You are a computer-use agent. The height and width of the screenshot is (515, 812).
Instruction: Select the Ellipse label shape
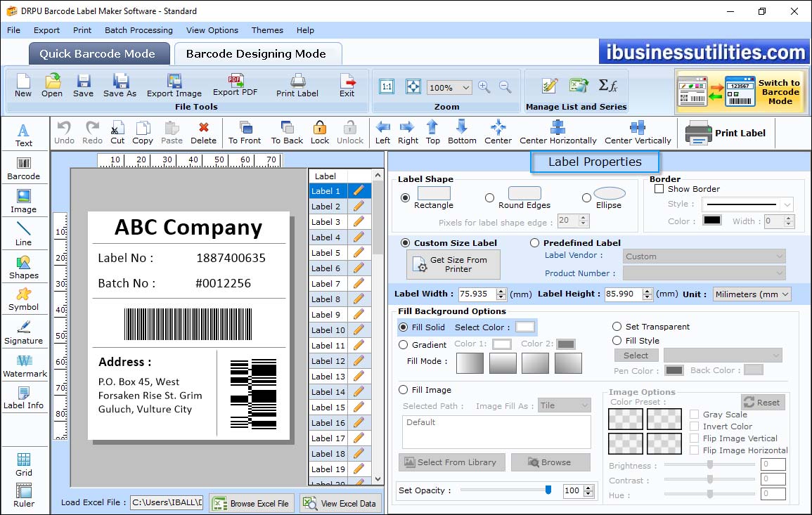pos(586,197)
